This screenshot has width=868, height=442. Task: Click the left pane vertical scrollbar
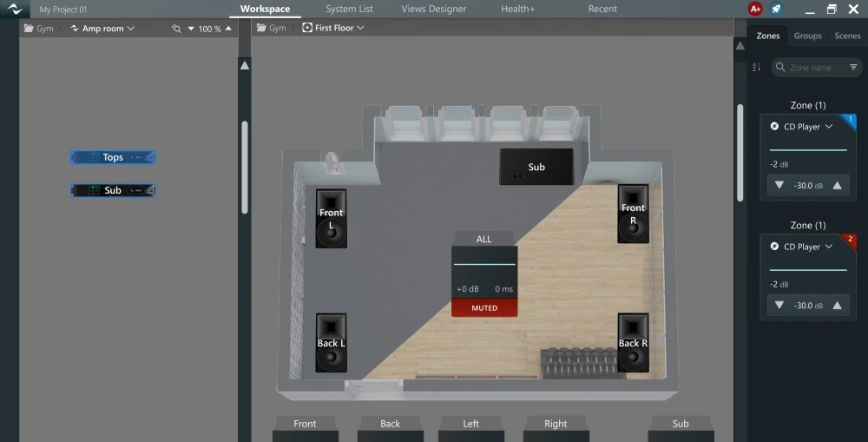tap(245, 168)
